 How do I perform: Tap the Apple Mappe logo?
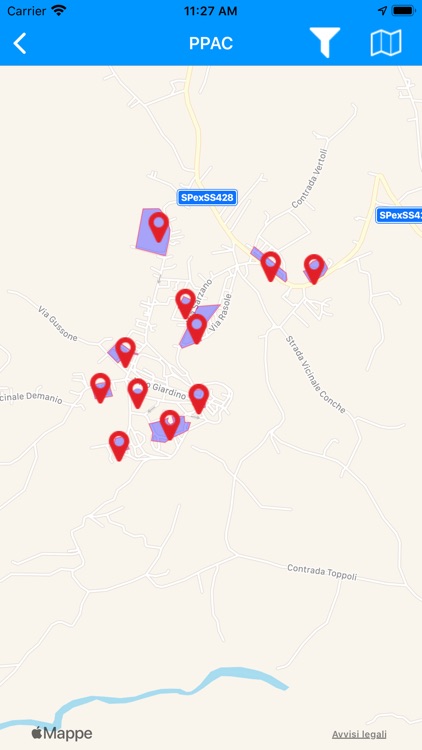62,733
